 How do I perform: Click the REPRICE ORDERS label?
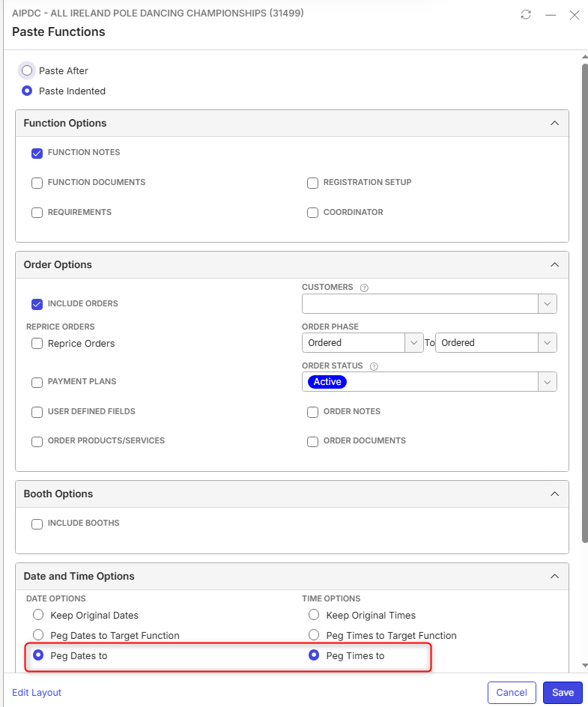[x=61, y=327]
